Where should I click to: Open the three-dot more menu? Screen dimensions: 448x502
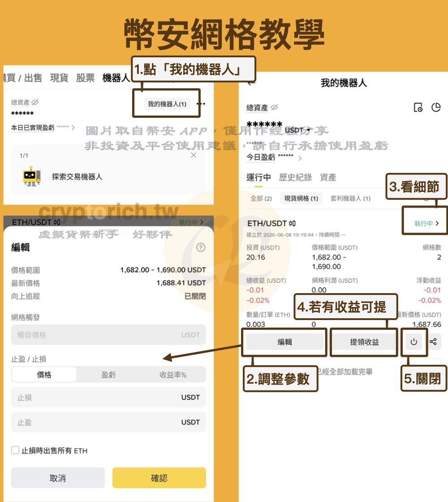coord(202,104)
